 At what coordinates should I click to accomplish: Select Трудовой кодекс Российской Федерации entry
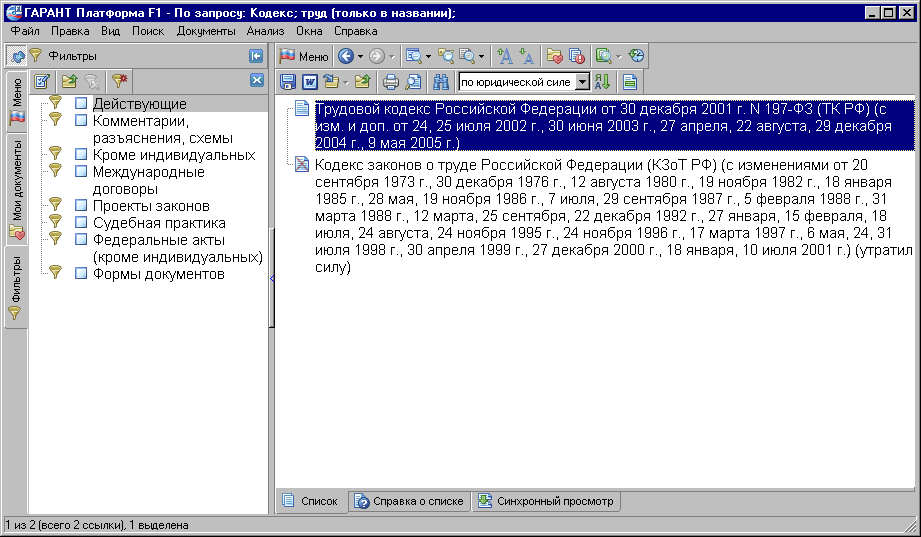[x=614, y=126]
